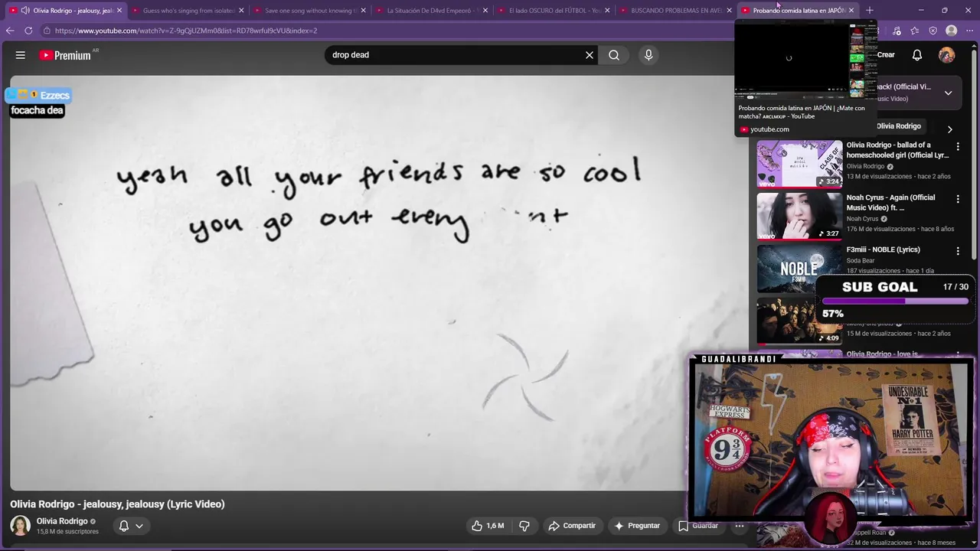The width and height of the screenshot is (980, 551).
Task: Reload the page with the refresh icon
Action: (x=28, y=31)
